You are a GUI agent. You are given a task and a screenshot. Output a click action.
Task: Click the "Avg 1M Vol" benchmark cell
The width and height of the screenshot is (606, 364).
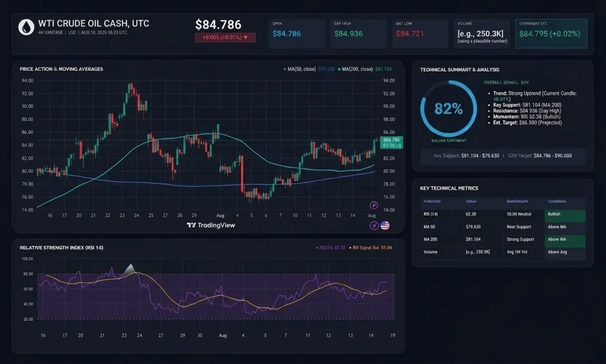[x=517, y=252]
